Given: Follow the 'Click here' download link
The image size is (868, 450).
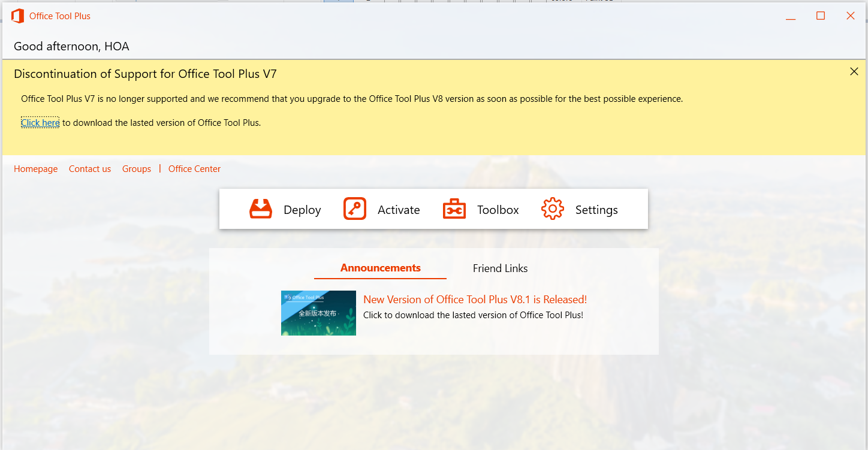Looking at the screenshot, I should click(x=40, y=123).
